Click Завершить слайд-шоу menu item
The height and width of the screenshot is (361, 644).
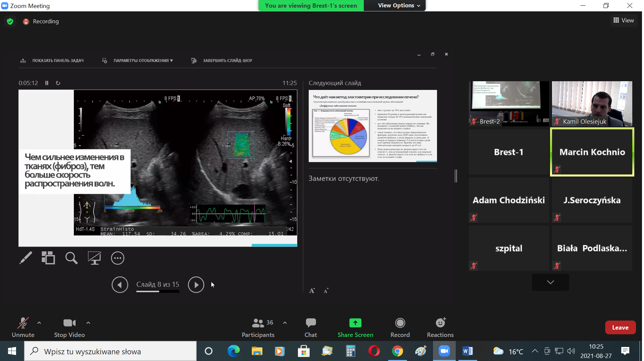tap(227, 61)
